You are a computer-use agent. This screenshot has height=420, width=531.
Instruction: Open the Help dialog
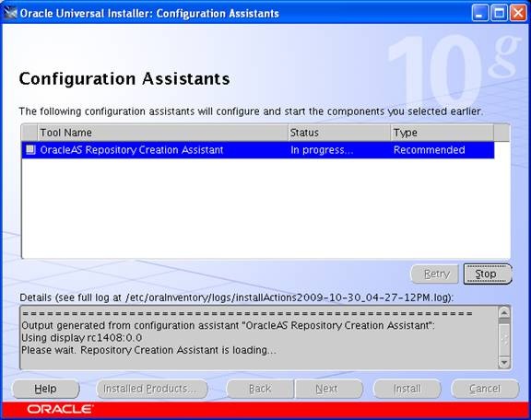[x=46, y=389]
